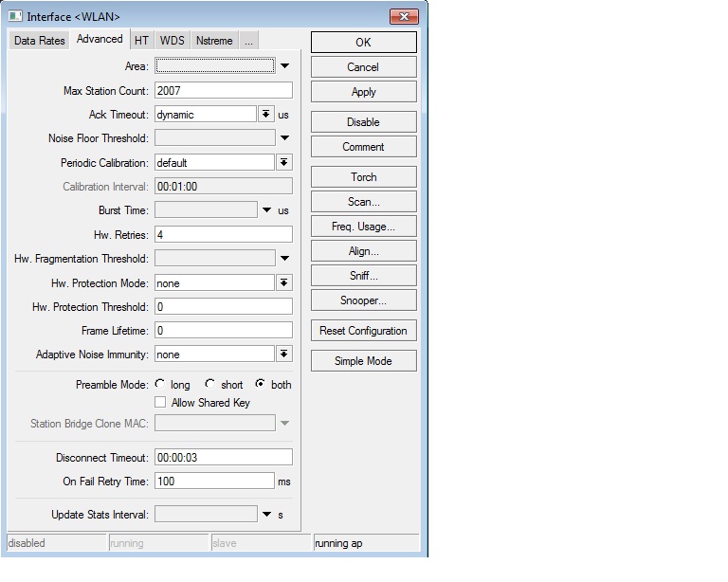The width and height of the screenshot is (728, 582).
Task: Click the Max Station Count field
Action: (x=224, y=90)
